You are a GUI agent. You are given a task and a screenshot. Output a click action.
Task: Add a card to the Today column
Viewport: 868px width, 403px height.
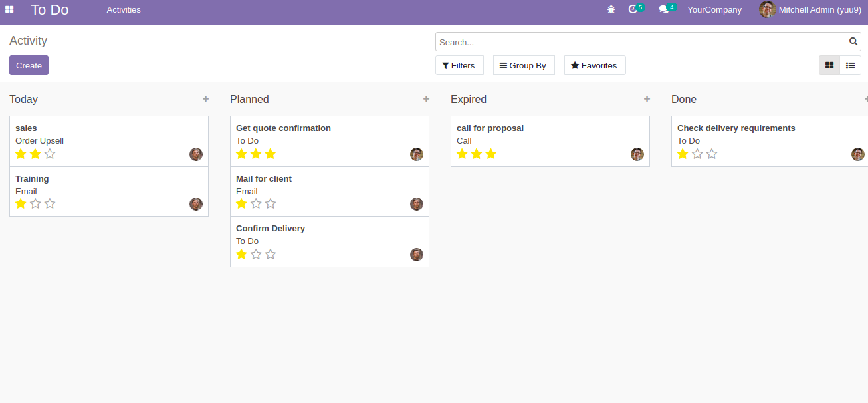coord(205,99)
